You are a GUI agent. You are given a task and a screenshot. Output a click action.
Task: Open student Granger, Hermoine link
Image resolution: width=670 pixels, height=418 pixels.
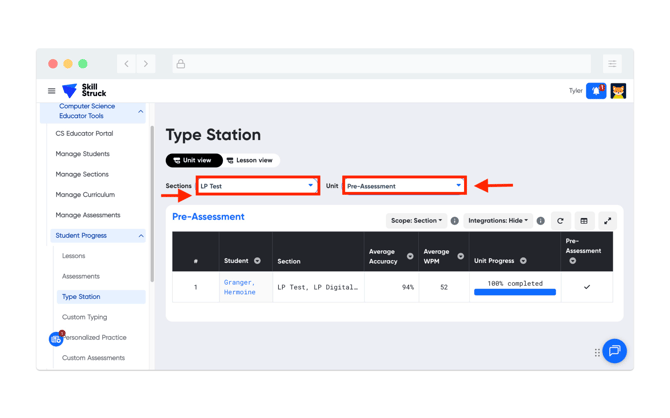pyautogui.click(x=240, y=287)
